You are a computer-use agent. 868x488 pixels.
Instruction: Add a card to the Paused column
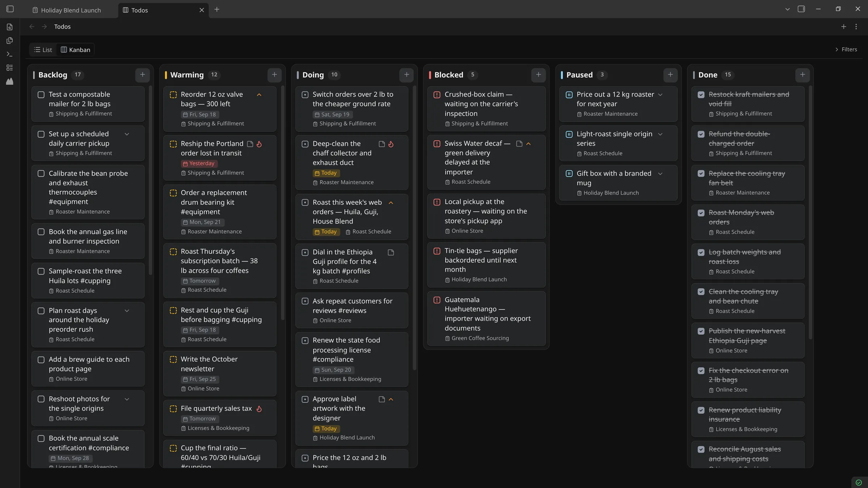pyautogui.click(x=671, y=75)
